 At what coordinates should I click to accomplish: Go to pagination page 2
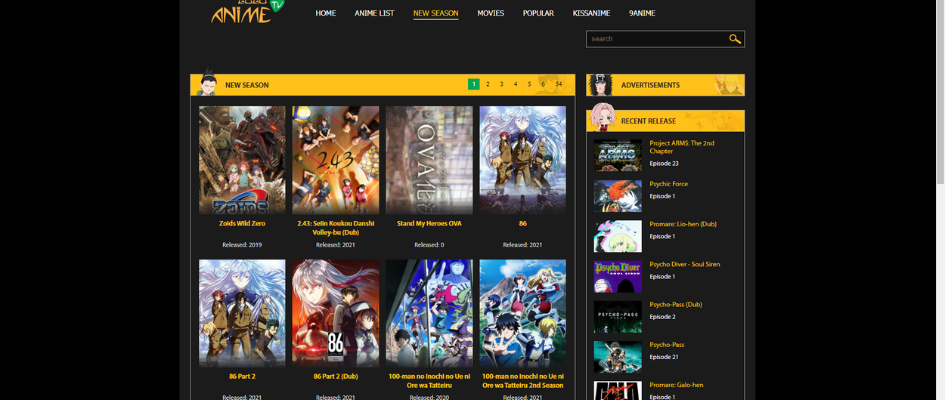coord(488,84)
